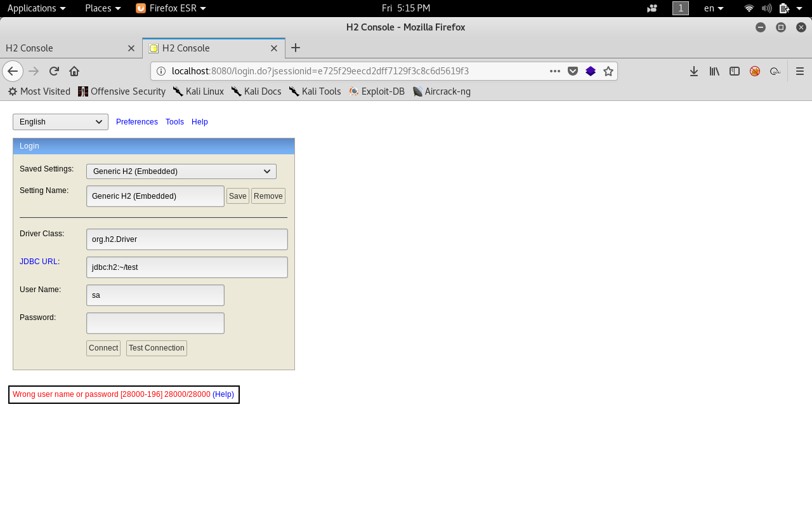Bookmark this page with star icon
The width and height of the screenshot is (812, 508).
click(x=608, y=71)
